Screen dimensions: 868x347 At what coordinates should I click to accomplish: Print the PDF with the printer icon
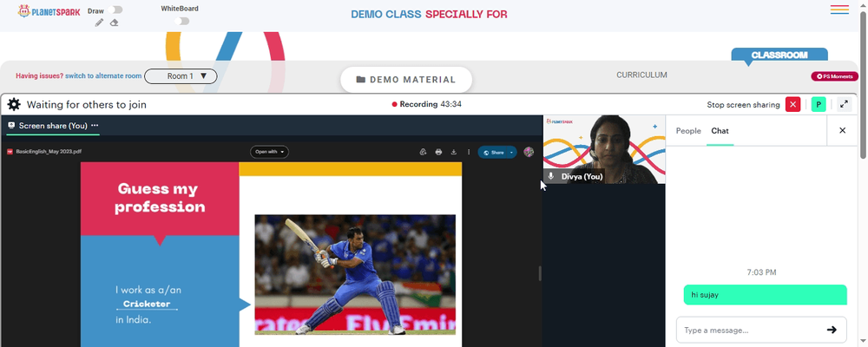pyautogui.click(x=438, y=152)
